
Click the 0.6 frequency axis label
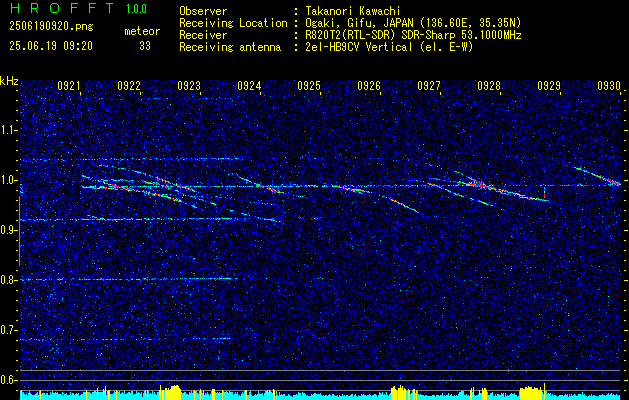coord(8,380)
